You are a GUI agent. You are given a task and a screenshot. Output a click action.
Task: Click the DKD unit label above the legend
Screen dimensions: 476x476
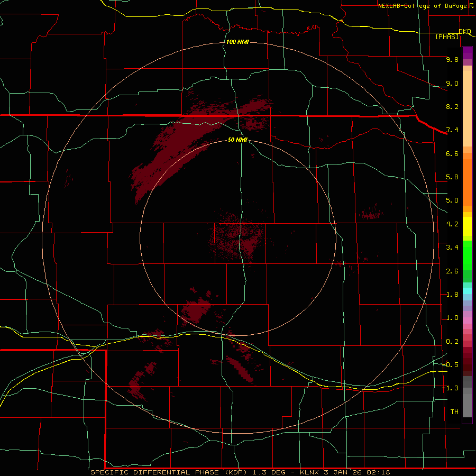point(465,32)
